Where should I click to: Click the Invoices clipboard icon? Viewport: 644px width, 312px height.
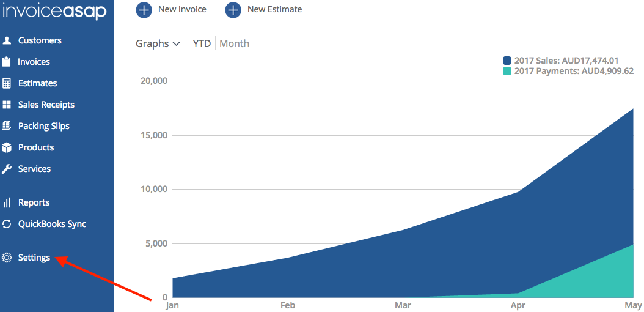[x=7, y=62]
